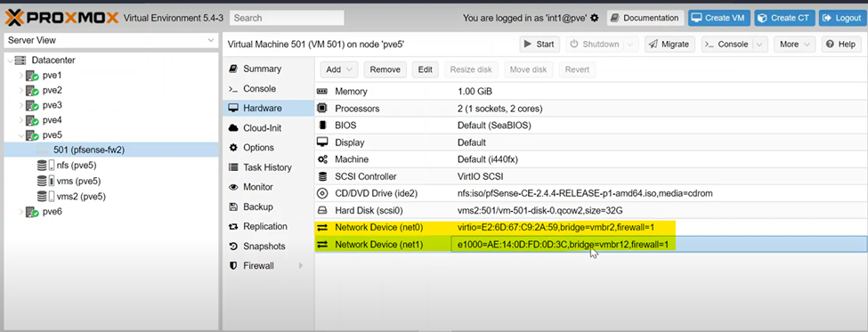Open the Summary tab
The width and height of the screenshot is (868, 332).
(268, 69)
